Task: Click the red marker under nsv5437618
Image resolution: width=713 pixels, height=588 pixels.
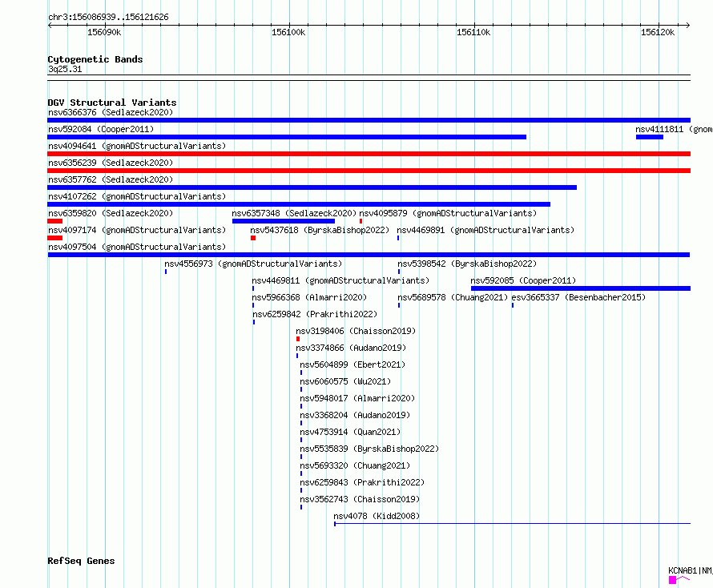Action: point(253,238)
